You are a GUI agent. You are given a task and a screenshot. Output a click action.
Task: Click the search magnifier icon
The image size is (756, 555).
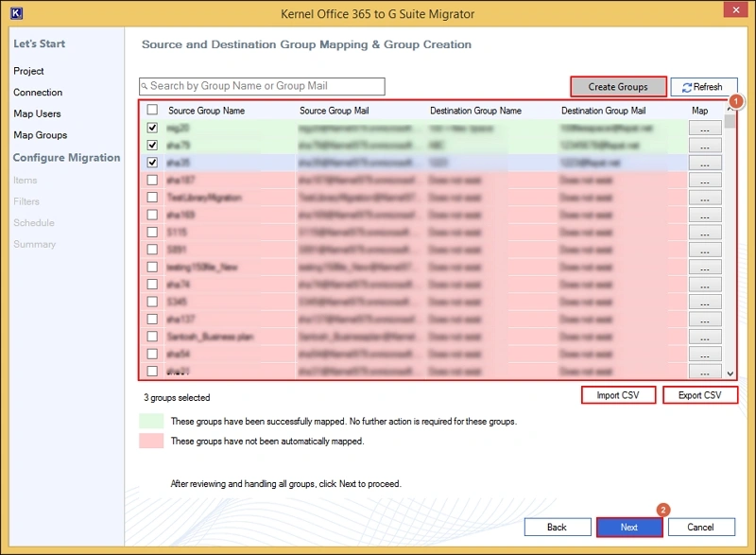[x=145, y=86]
